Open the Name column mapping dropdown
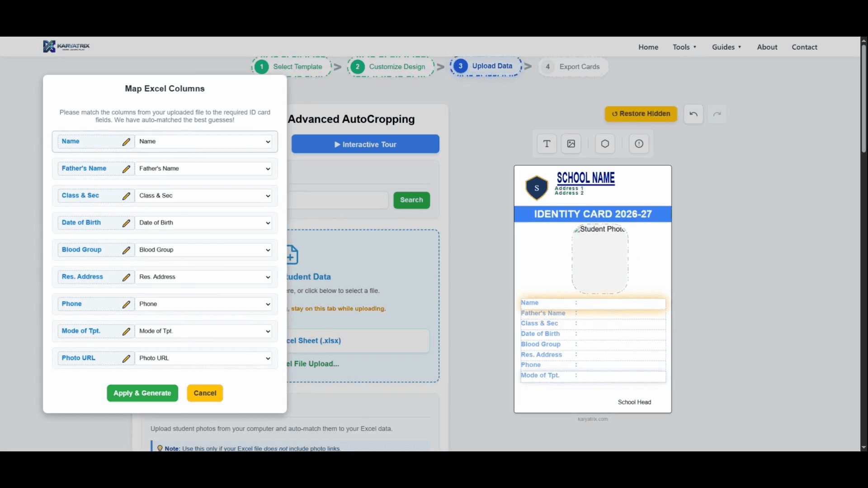Viewport: 868px width, 488px height. 203,141
